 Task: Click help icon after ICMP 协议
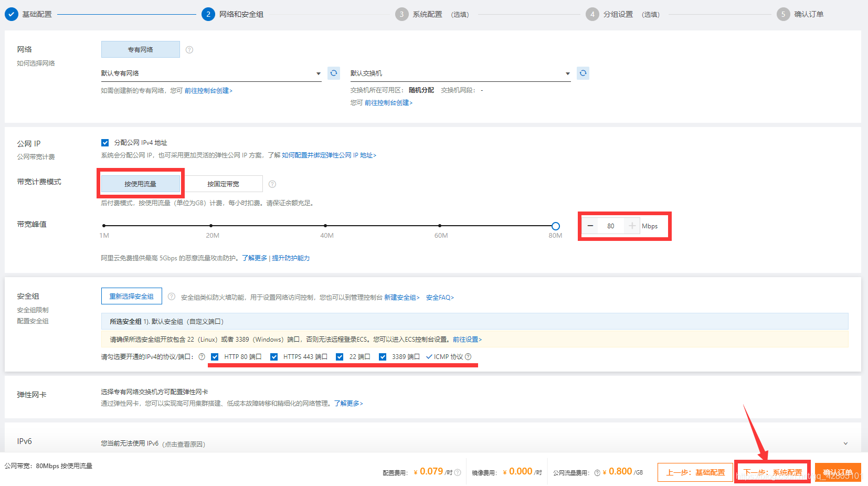click(468, 357)
